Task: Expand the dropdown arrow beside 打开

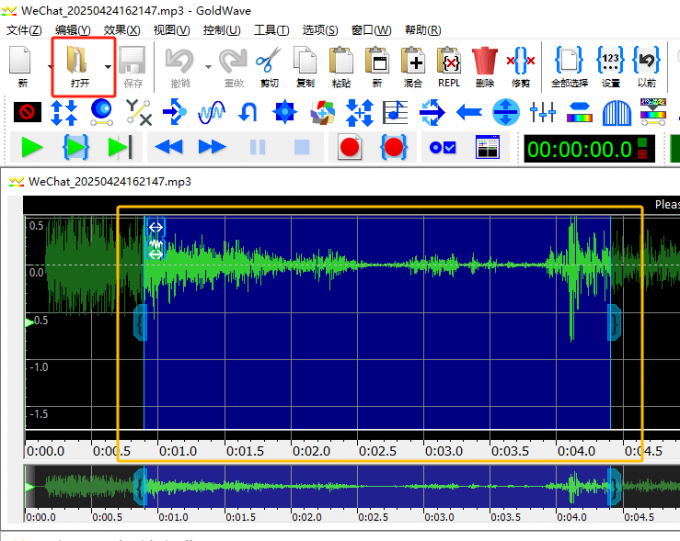Action: 108,66
